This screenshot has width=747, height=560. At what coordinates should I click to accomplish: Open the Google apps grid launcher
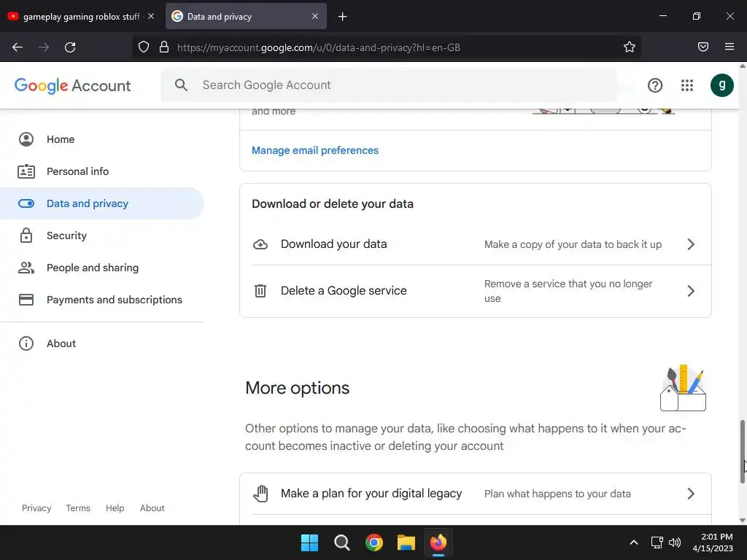[x=687, y=85]
